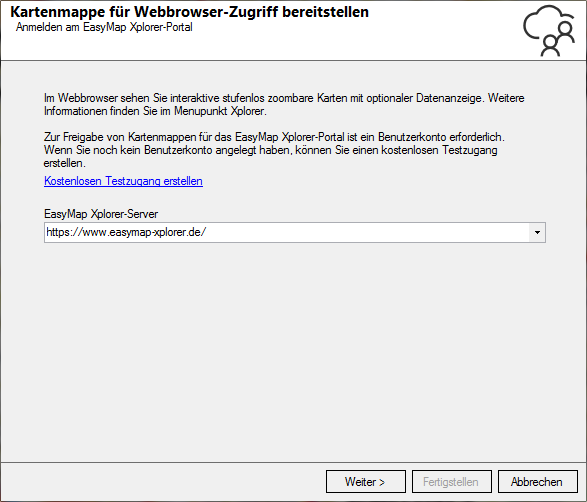Click the words Menupunkt Xplorer in first paragraph
The height and width of the screenshot is (502, 587).
pyautogui.click(x=220, y=112)
